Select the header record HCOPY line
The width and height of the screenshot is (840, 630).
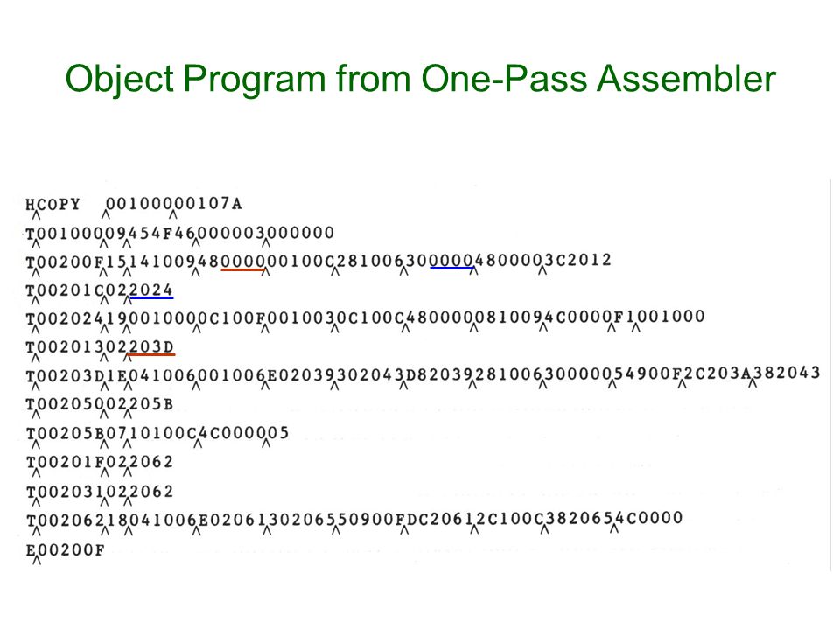point(134,204)
